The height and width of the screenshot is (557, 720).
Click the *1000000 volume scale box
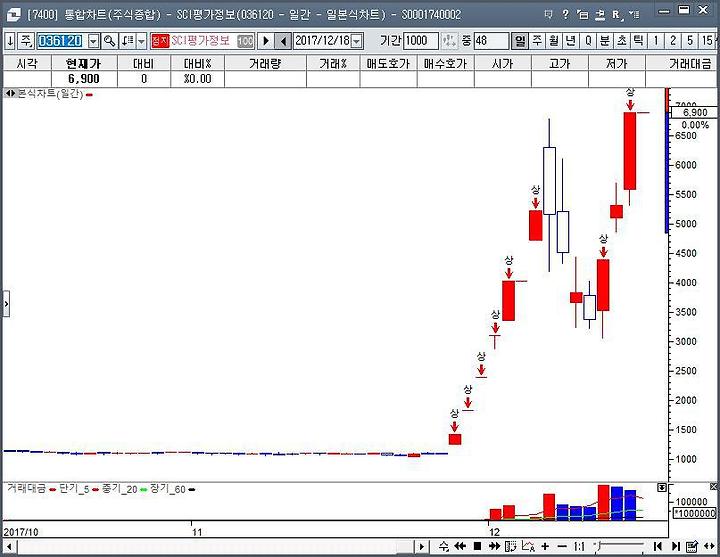(695, 513)
